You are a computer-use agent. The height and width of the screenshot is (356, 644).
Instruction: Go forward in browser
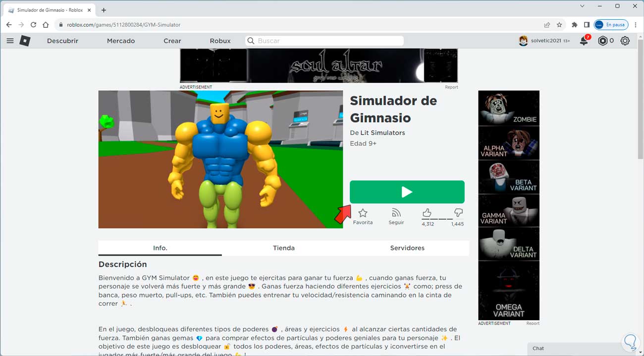tap(21, 25)
